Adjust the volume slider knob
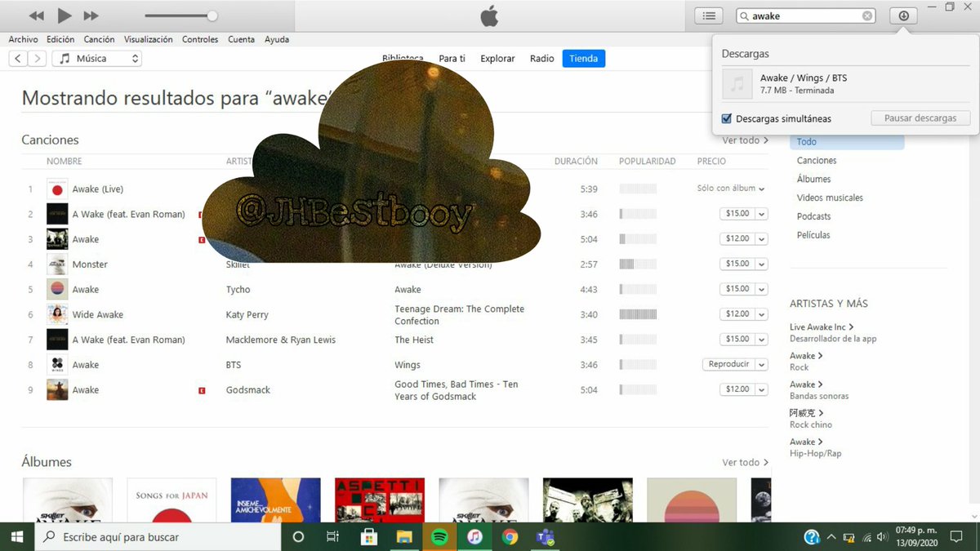The image size is (980, 551). (x=212, y=16)
